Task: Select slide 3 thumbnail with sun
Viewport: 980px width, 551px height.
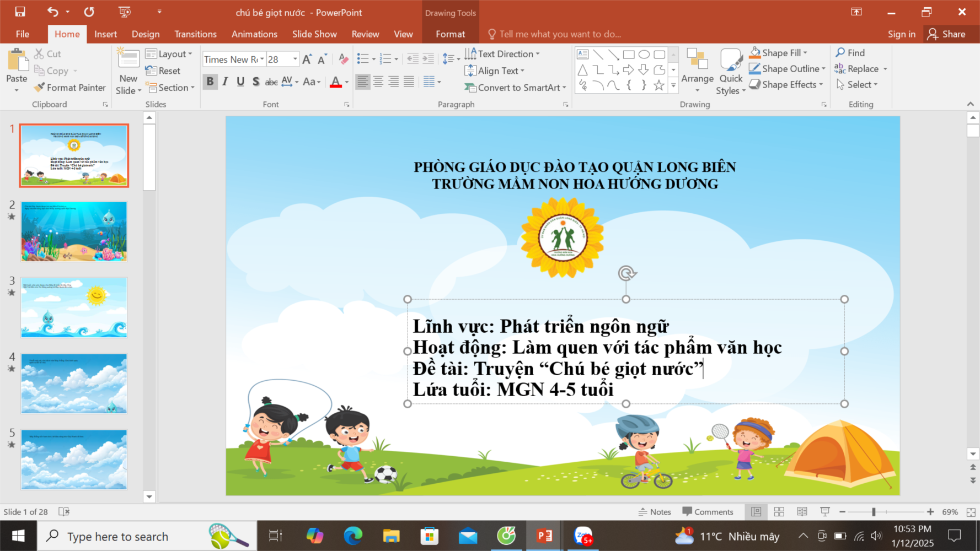Action: pyautogui.click(x=74, y=307)
